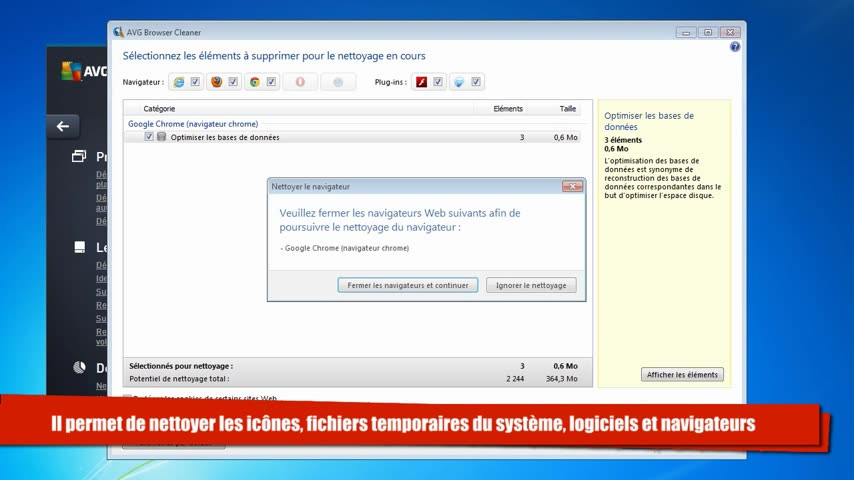The width and height of the screenshot is (854, 480).
Task: Click the database icon beside Optimiser les bases
Action: click(161, 137)
